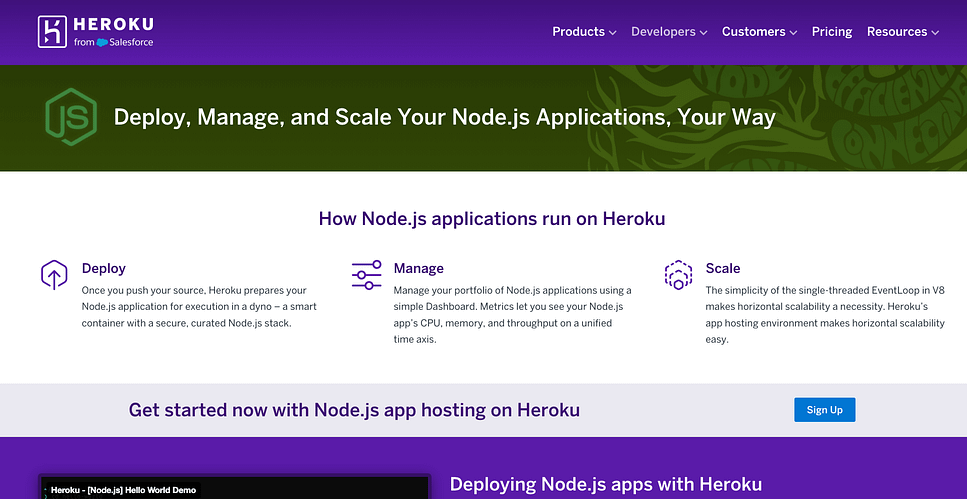This screenshot has width=967, height=499.
Task: Open the Developers dropdown menu
Action: tap(668, 32)
